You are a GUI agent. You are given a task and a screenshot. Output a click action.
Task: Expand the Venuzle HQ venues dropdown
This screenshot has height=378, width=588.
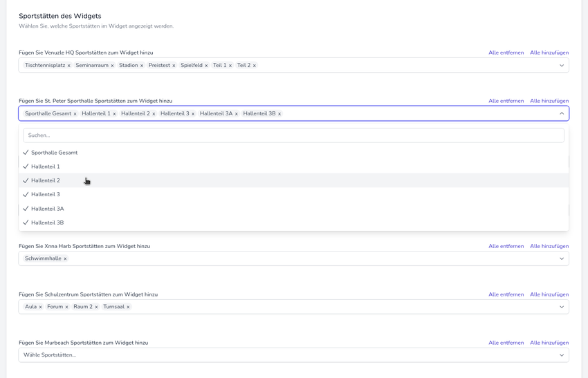tap(561, 66)
